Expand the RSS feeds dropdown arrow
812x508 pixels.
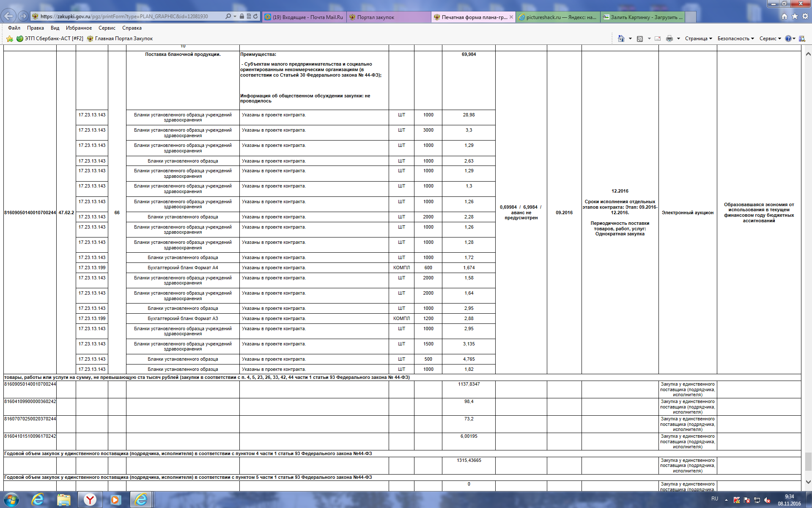649,39
